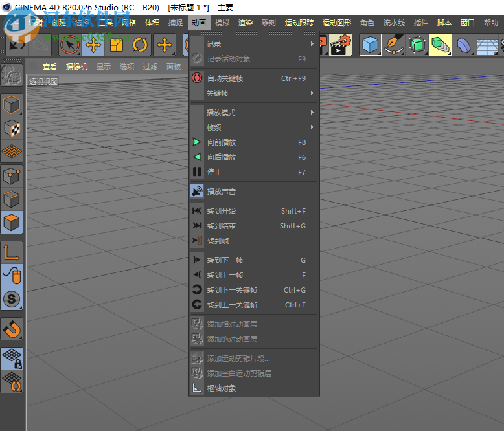504x431 pixels.
Task: Switch to Edges mode
Action: tap(12, 199)
